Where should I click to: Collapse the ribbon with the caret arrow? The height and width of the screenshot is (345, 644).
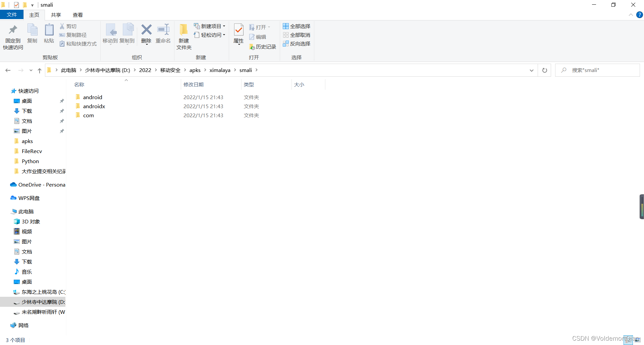(631, 15)
